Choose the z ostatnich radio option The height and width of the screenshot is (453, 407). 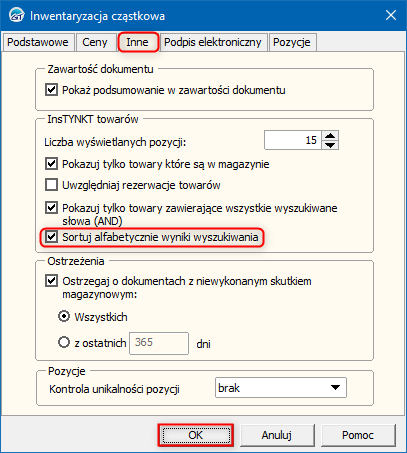pyautogui.click(x=64, y=342)
